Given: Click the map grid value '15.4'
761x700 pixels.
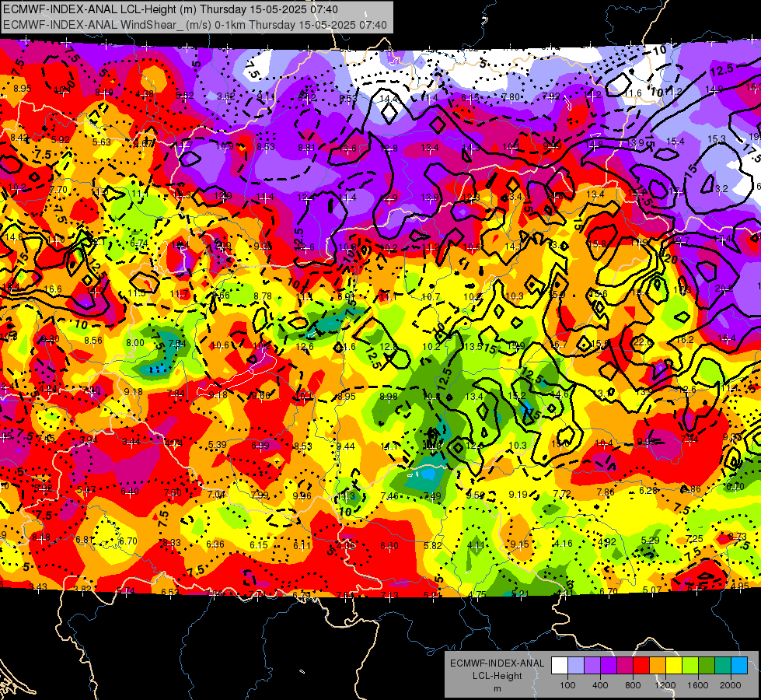Looking at the screenshot, I should (675, 142).
